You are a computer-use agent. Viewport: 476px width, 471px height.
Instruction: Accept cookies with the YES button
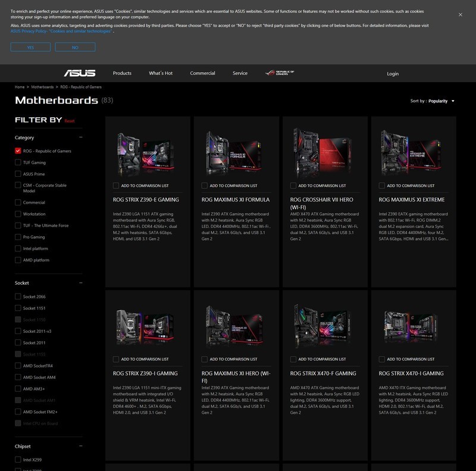click(30, 47)
